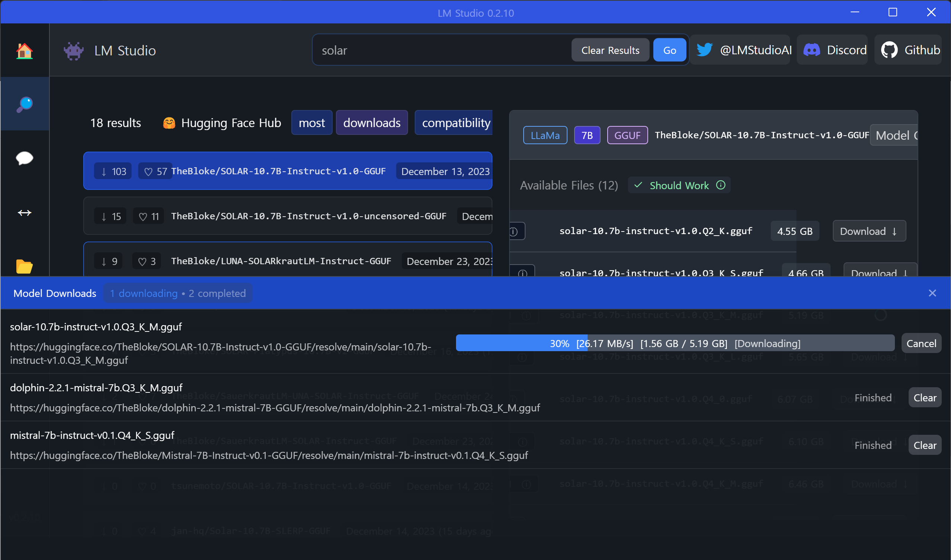Open the compatibility filter dropdown
Image resolution: width=951 pixels, height=560 pixels.
click(x=454, y=123)
